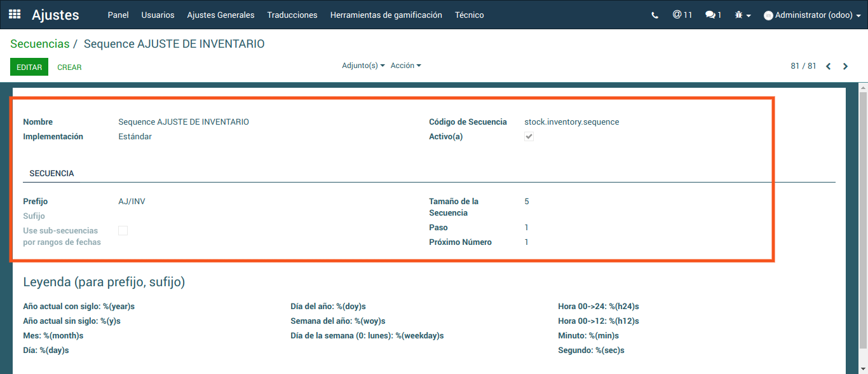Click the Administrator avatar icon
This screenshot has height=374, width=868.
(768, 15)
